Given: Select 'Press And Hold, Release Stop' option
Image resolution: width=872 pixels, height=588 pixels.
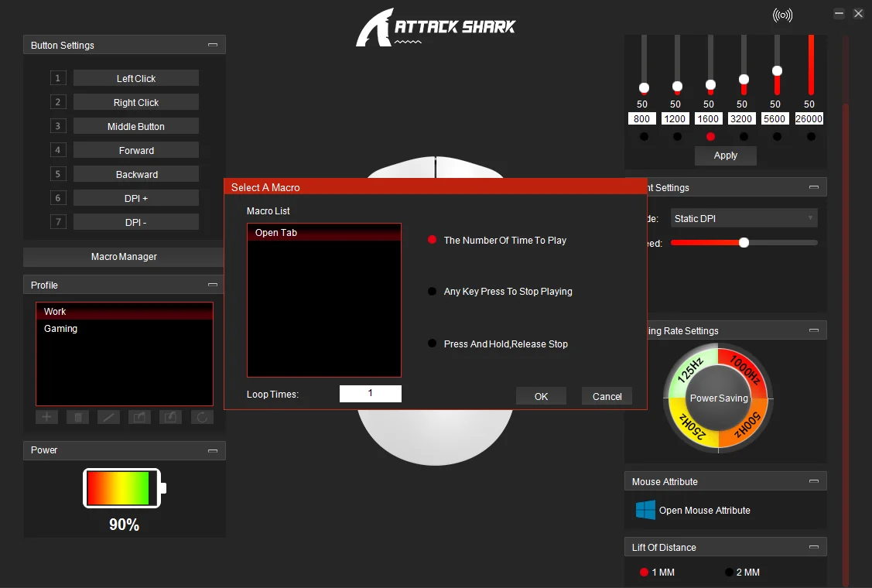Looking at the screenshot, I should pyautogui.click(x=433, y=344).
